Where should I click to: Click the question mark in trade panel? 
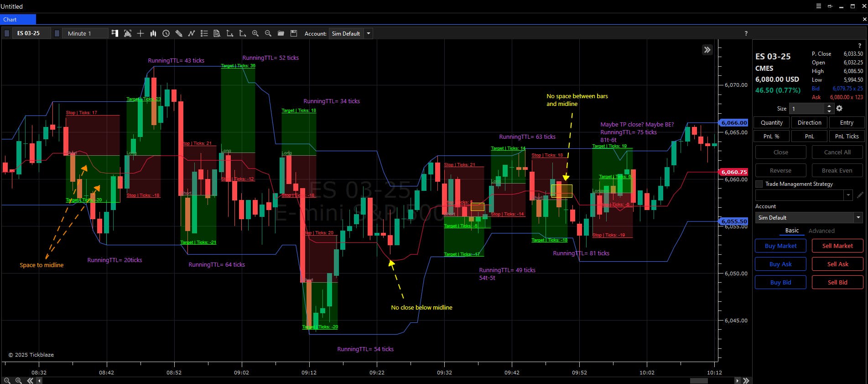[x=860, y=46]
